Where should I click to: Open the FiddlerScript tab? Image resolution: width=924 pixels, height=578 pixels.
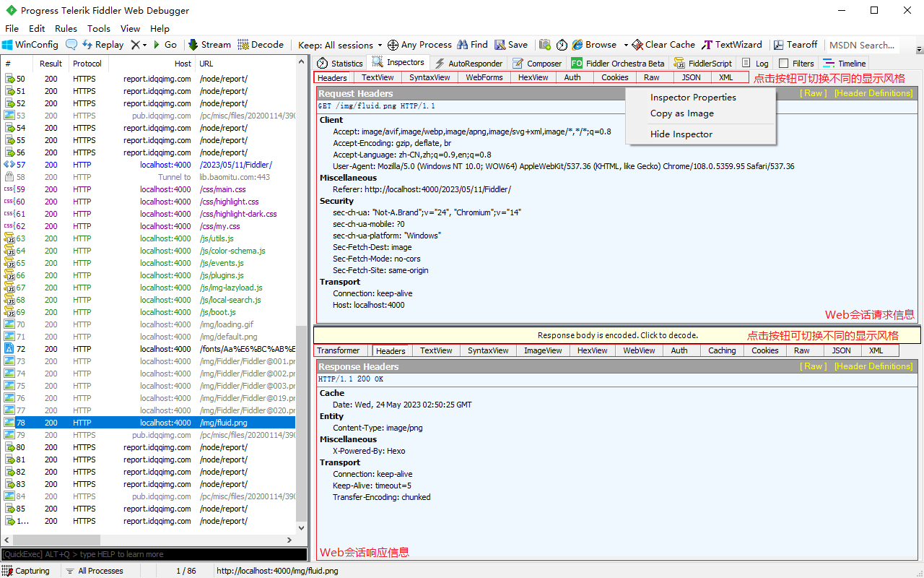click(704, 64)
